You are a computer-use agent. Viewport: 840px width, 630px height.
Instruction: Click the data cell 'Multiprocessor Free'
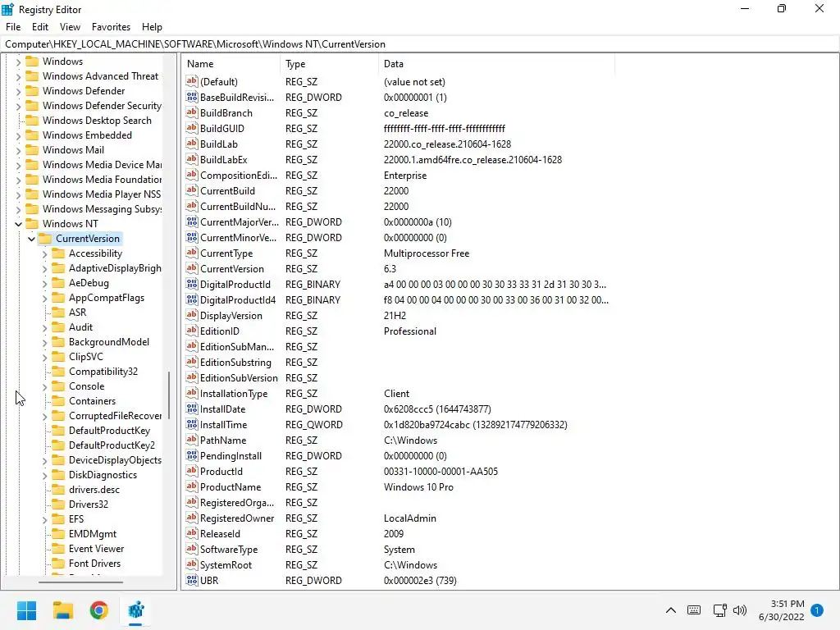point(427,253)
